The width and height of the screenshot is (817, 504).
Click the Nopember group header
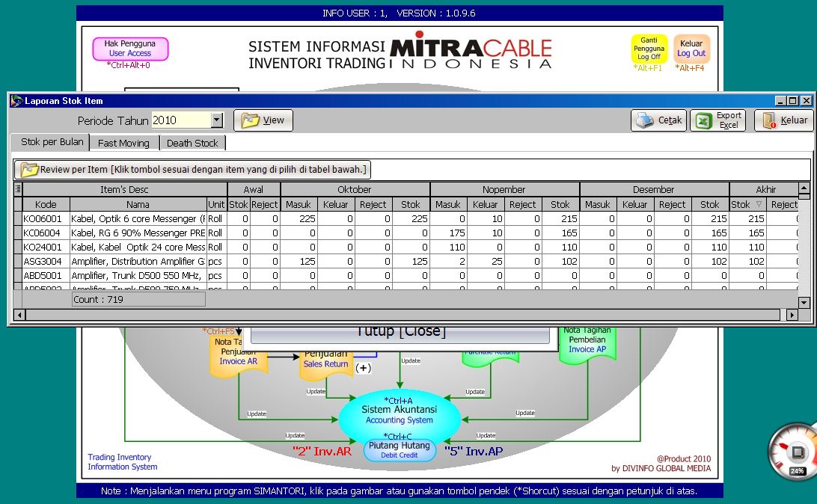coord(504,189)
